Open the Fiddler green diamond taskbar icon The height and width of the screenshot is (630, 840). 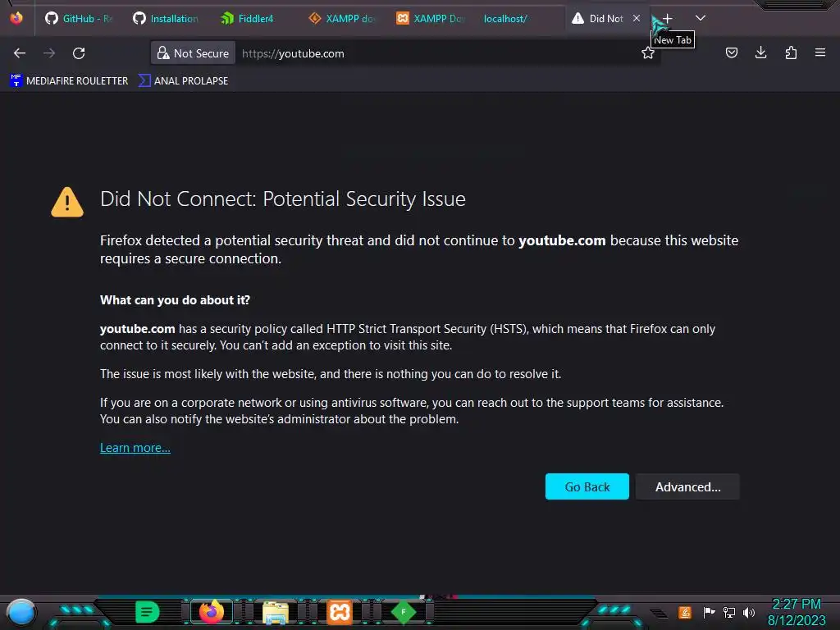pos(404,612)
